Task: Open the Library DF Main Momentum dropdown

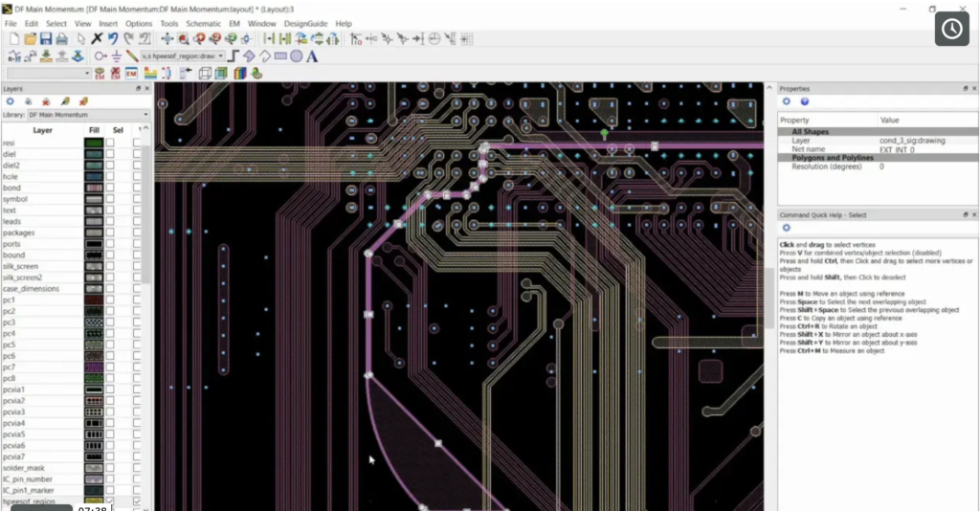Action: point(84,114)
